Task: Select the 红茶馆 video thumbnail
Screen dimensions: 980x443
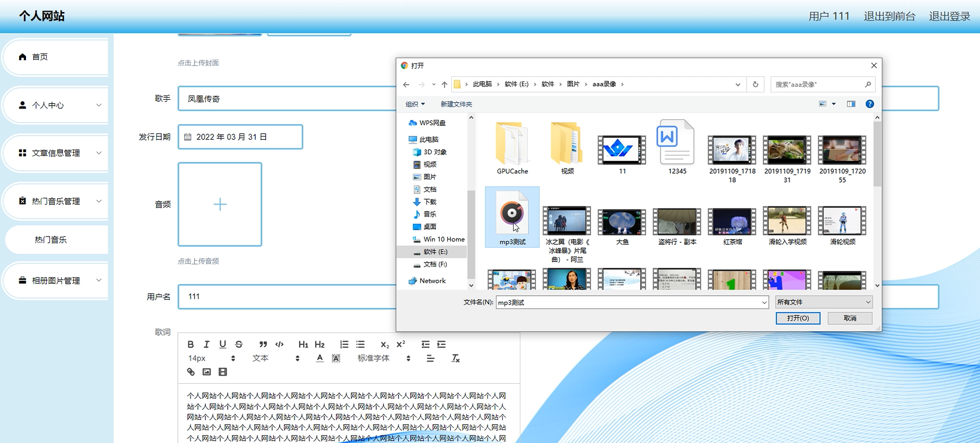Action: coord(732,227)
